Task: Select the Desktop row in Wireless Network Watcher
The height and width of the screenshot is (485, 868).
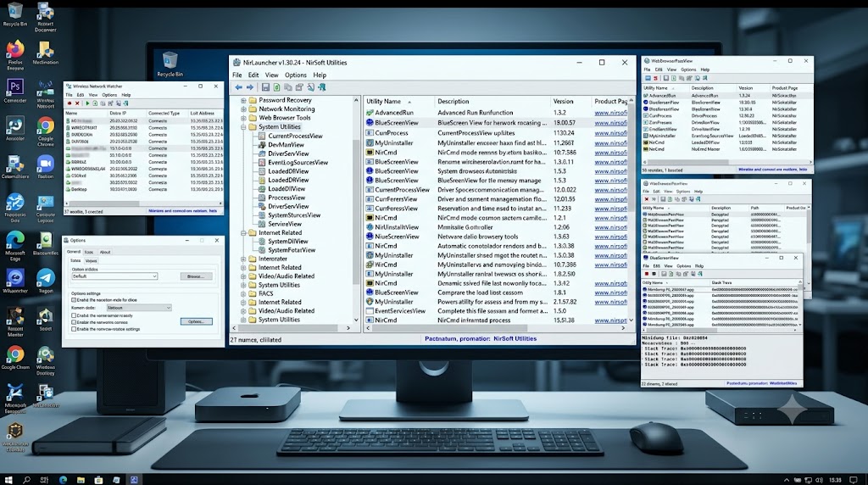Action: pos(143,189)
